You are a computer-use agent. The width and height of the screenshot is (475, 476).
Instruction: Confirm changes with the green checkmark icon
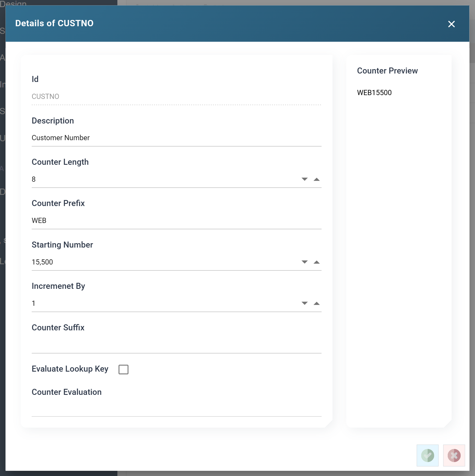pos(428,455)
